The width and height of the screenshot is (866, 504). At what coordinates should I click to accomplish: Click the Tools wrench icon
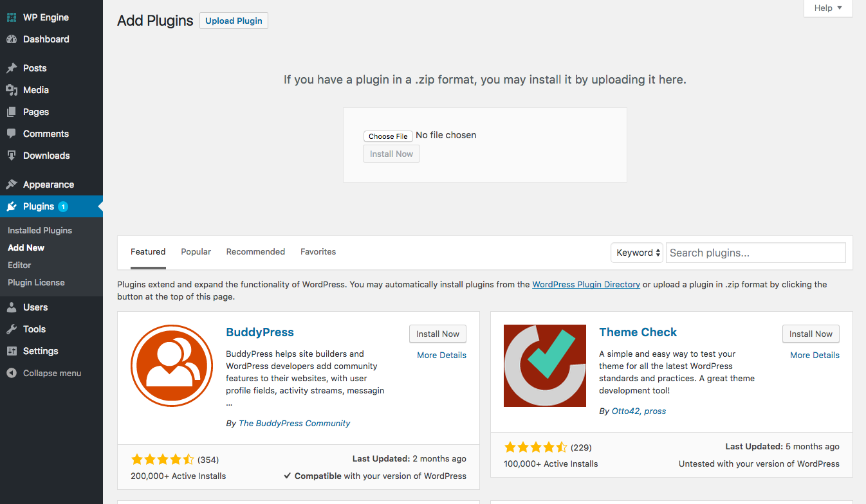click(12, 329)
